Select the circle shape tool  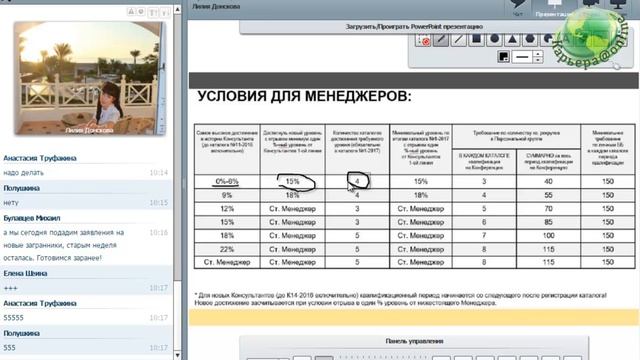494,40
